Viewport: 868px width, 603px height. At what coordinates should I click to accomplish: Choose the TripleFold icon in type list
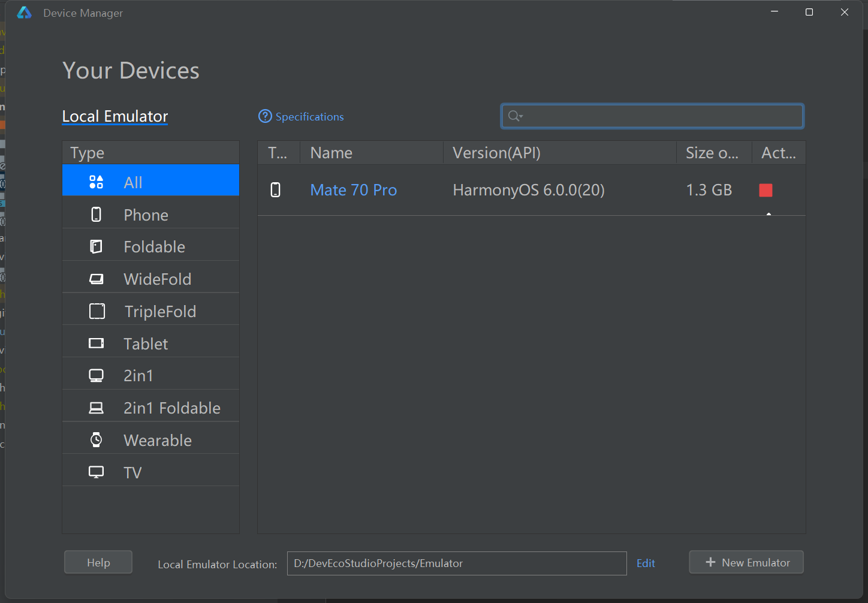tap(97, 311)
